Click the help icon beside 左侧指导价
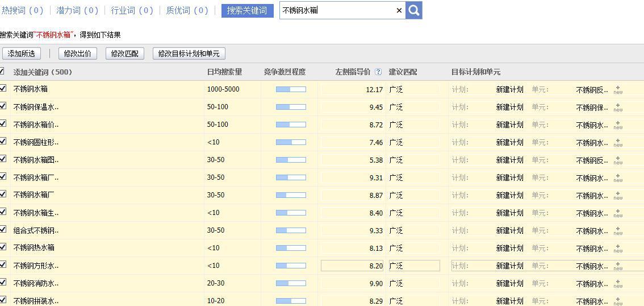644x306 pixels. point(378,72)
